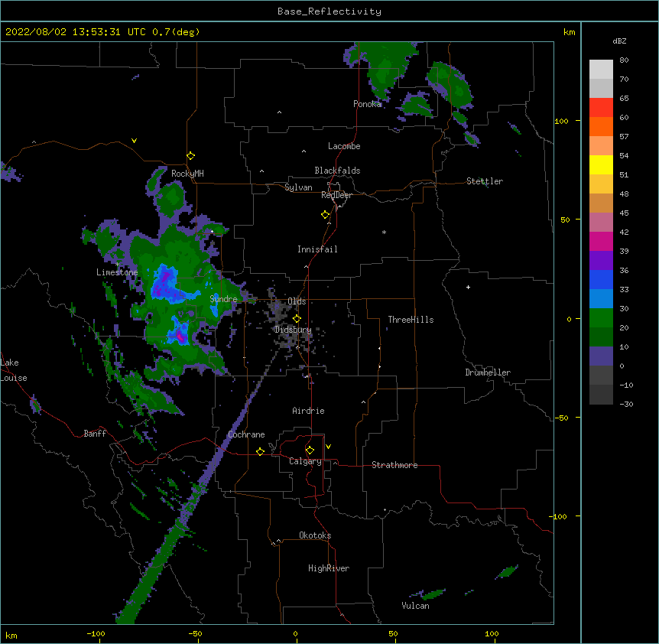Image resolution: width=659 pixels, height=644 pixels.
Task: Click the yellow diamond marker near RockyMH
Action: click(191, 156)
